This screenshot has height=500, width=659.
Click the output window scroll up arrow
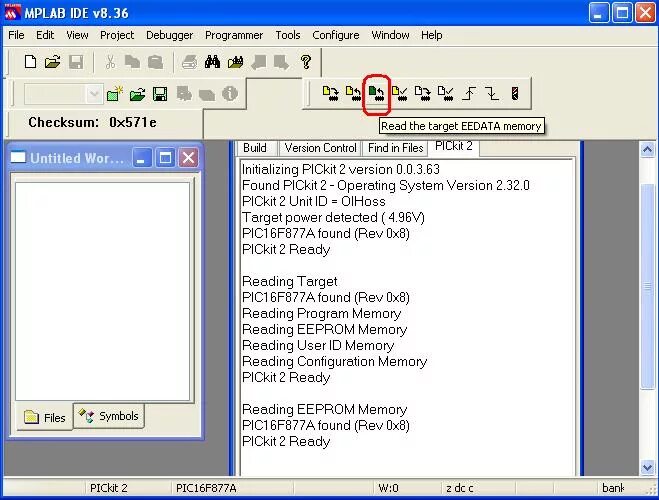pyautogui.click(x=647, y=150)
